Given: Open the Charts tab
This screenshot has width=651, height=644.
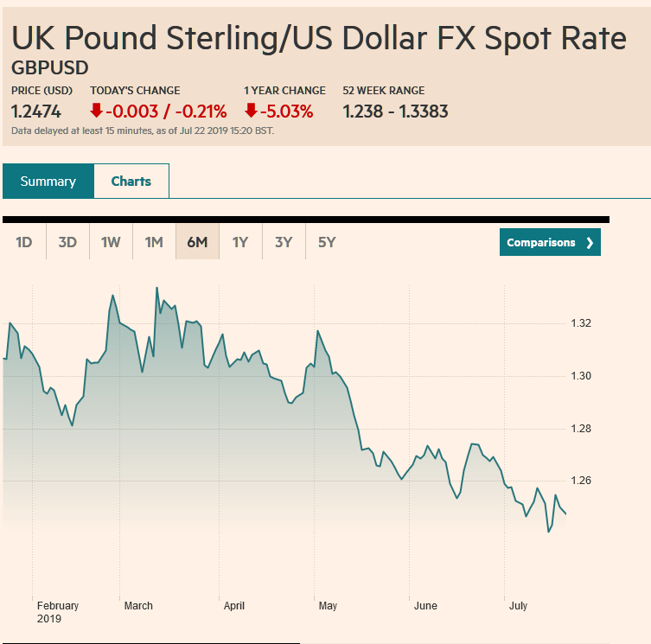Looking at the screenshot, I should click(x=131, y=182).
